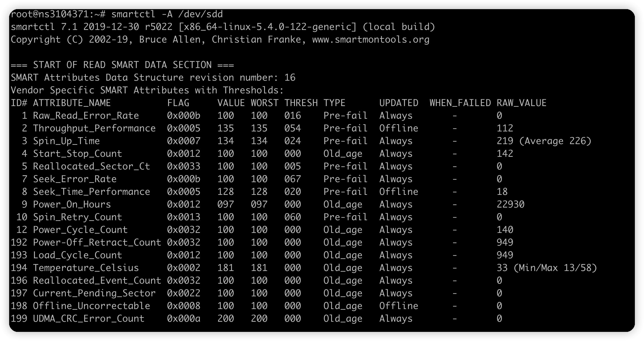Click the START OF READ SMART DATA heading
The width and height of the screenshot is (644, 341).
(x=122, y=65)
